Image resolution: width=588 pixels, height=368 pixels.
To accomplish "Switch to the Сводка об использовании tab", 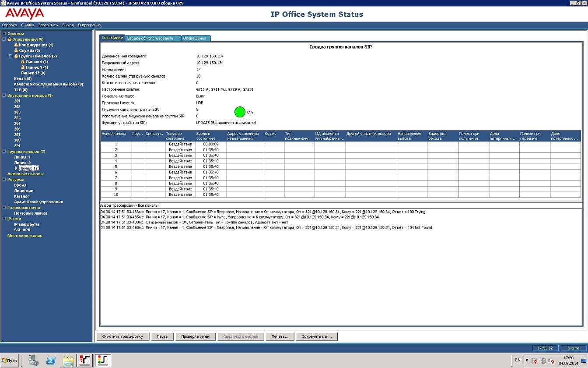I will (153, 38).
